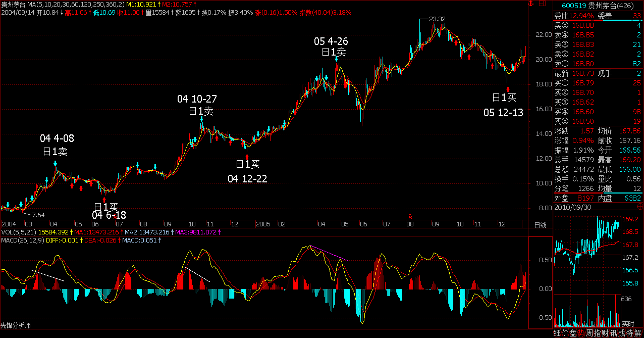The height and width of the screenshot is (338, 644).
Task: Click the cyan sell arrow under 日1卖 04 4-08
Action: [56, 164]
